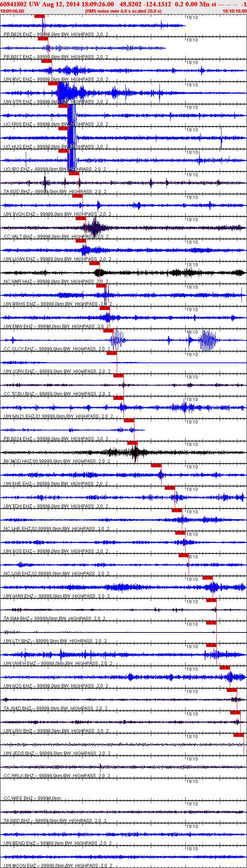Select the pick flag on the J04D trace

(232, 690)
